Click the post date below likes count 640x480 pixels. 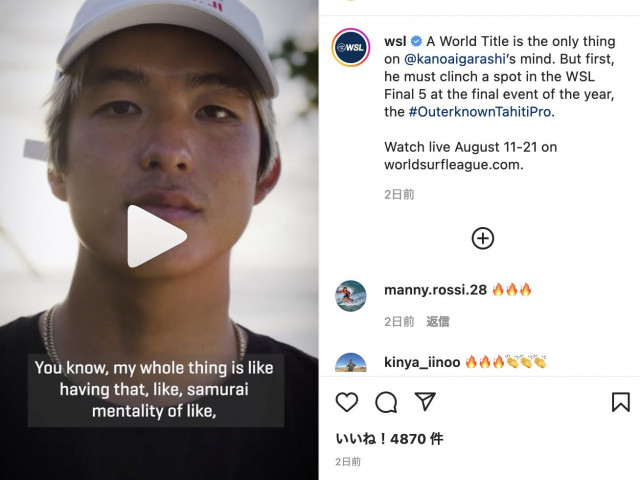pyautogui.click(x=348, y=462)
